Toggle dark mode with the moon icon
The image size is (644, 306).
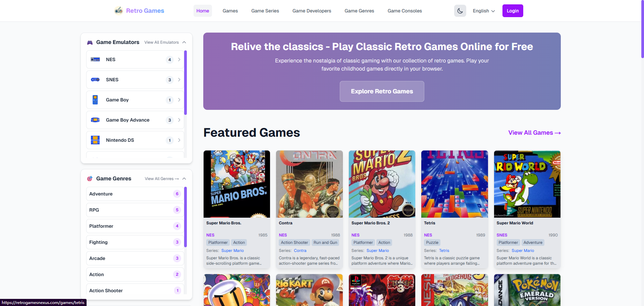pyautogui.click(x=460, y=11)
